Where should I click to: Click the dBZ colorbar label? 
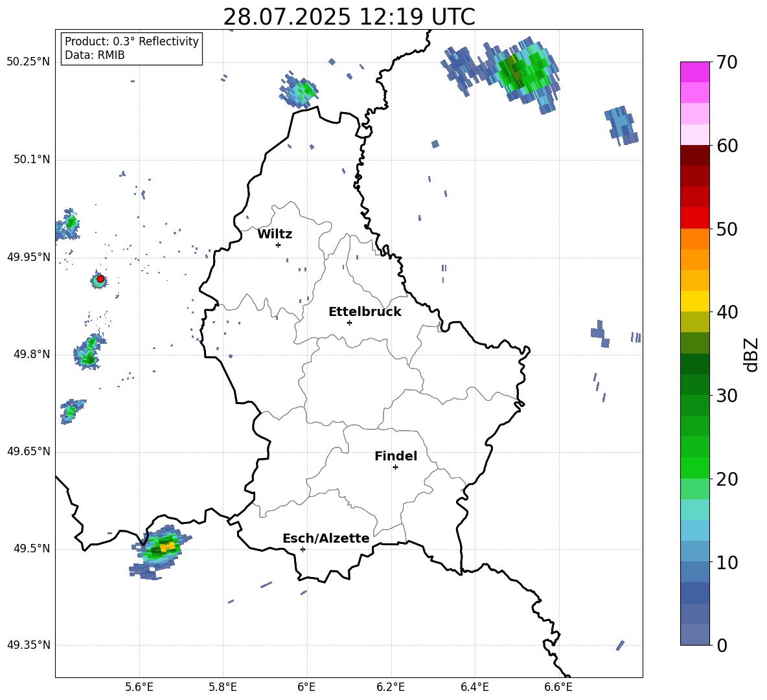click(751, 354)
